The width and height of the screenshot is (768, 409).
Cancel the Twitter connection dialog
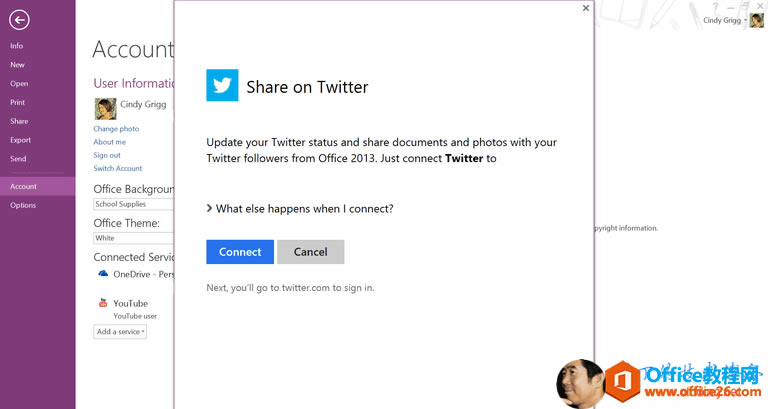[311, 252]
